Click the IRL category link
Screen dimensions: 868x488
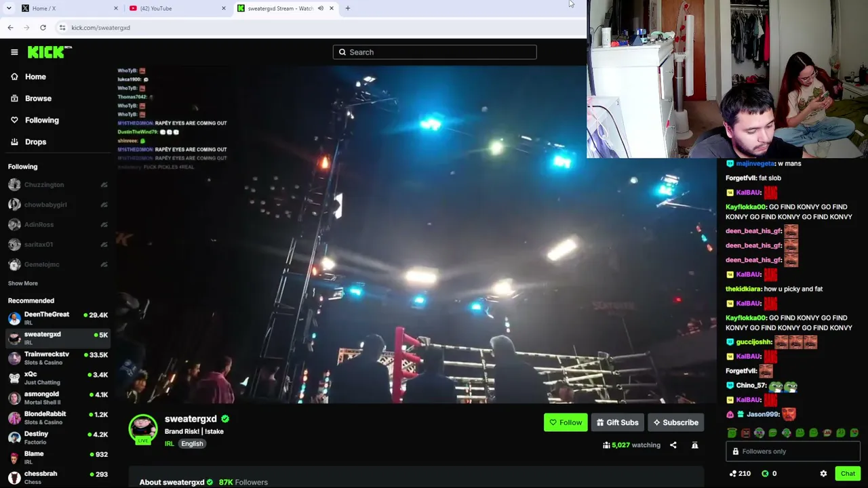[x=169, y=444]
